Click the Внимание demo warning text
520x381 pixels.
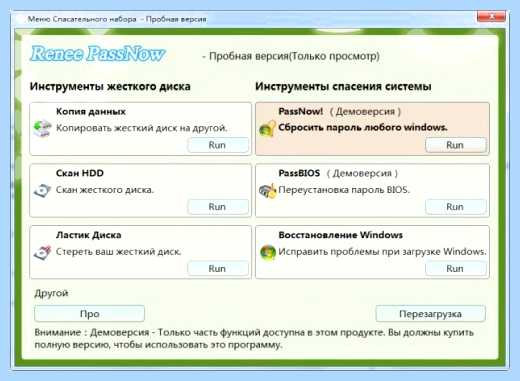click(x=254, y=338)
